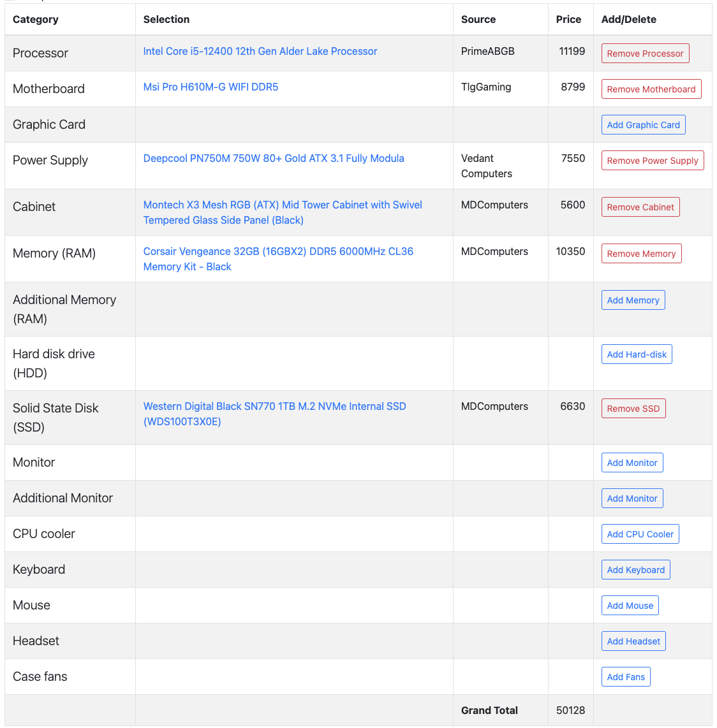Image resolution: width=717 pixels, height=728 pixels.
Task: Click the Add Headset button
Action: coord(633,642)
